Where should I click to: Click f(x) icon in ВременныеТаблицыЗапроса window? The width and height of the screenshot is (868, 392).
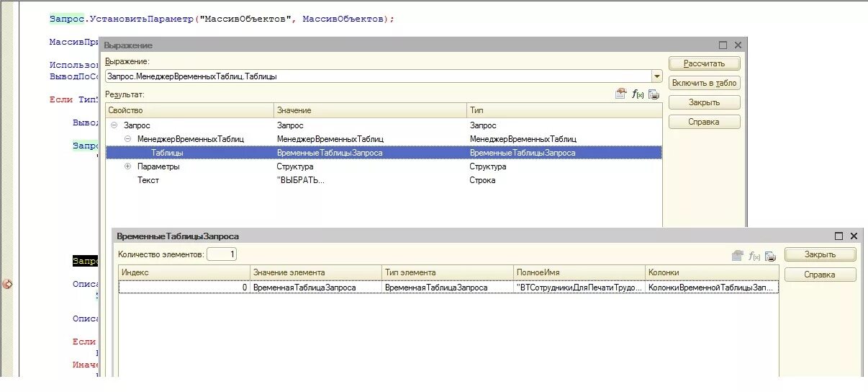tap(754, 256)
